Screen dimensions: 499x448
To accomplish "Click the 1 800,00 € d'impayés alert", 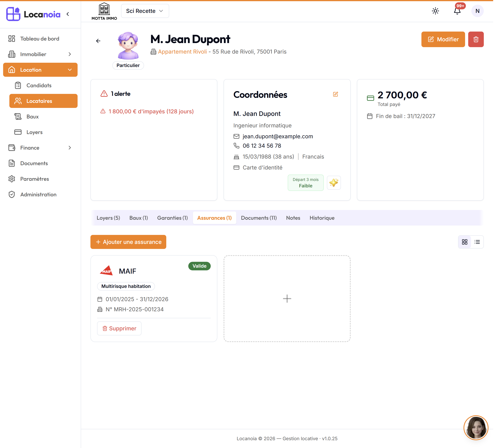I will tap(151, 111).
